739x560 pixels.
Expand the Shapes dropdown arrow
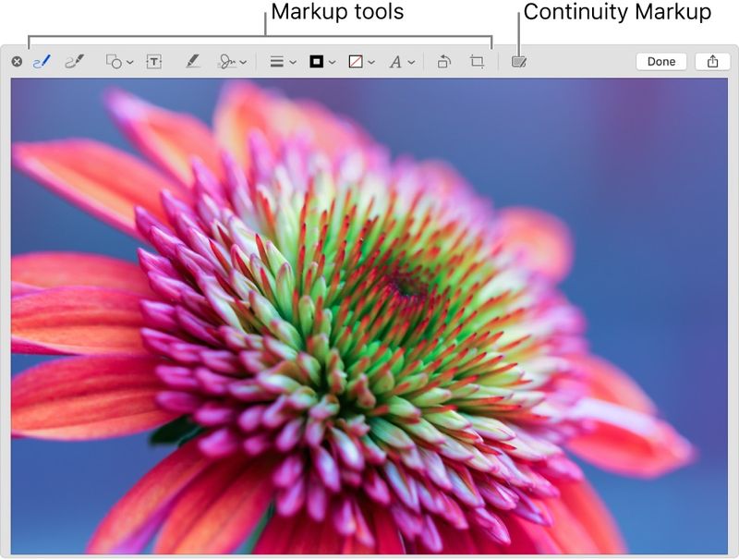pos(130,62)
